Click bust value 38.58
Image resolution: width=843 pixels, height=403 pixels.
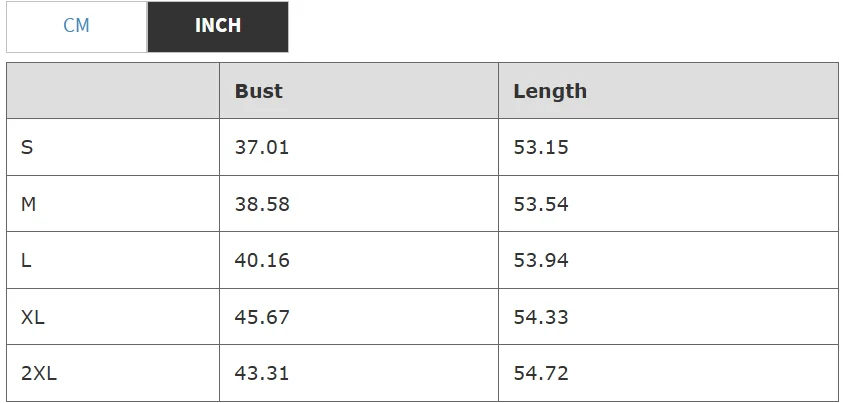262,204
